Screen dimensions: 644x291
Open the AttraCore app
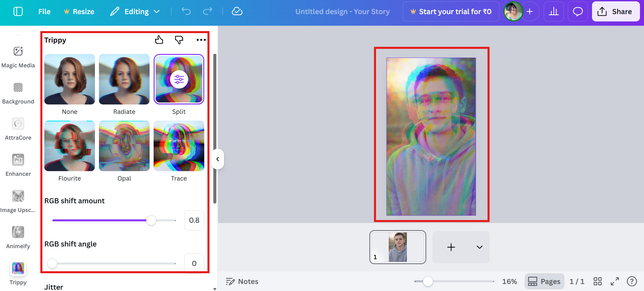(x=18, y=129)
